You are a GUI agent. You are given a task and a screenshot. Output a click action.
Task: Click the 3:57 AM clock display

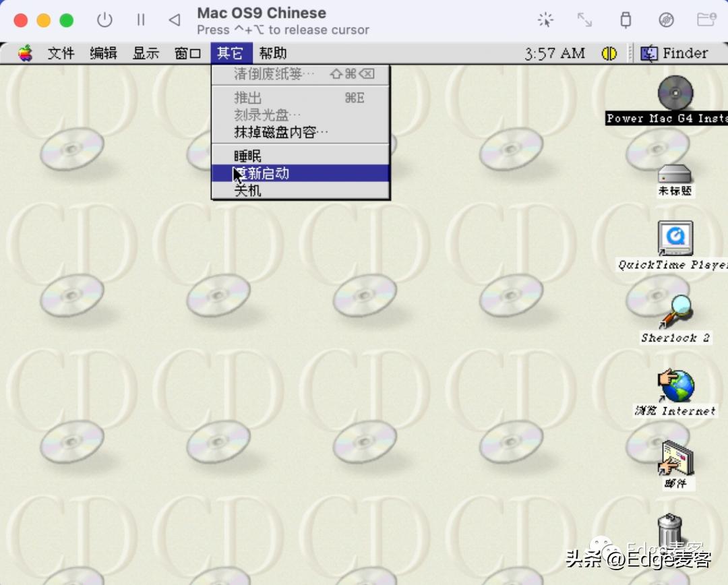(554, 53)
